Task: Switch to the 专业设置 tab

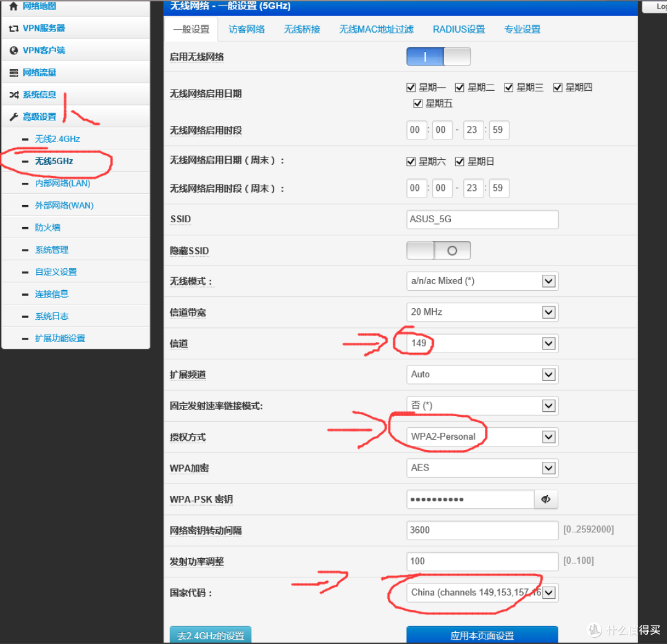Action: [x=522, y=30]
